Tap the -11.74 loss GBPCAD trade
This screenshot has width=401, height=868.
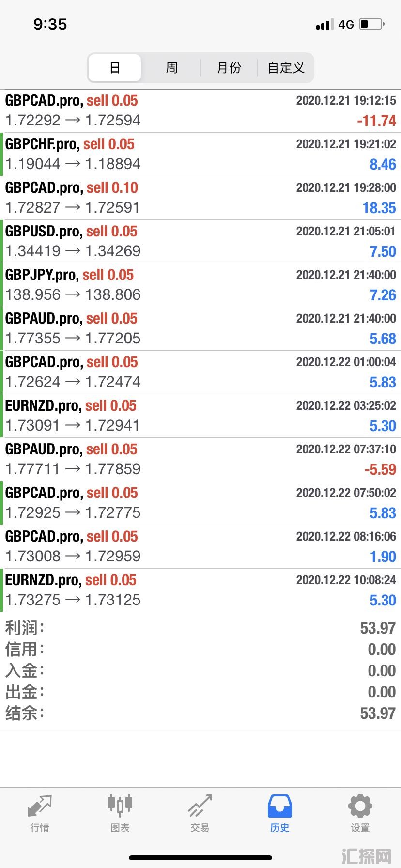[x=200, y=111]
